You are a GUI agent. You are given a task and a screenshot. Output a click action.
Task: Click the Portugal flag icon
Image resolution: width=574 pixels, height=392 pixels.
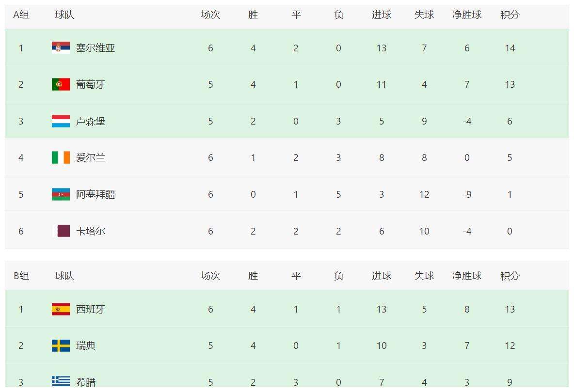pyautogui.click(x=61, y=84)
